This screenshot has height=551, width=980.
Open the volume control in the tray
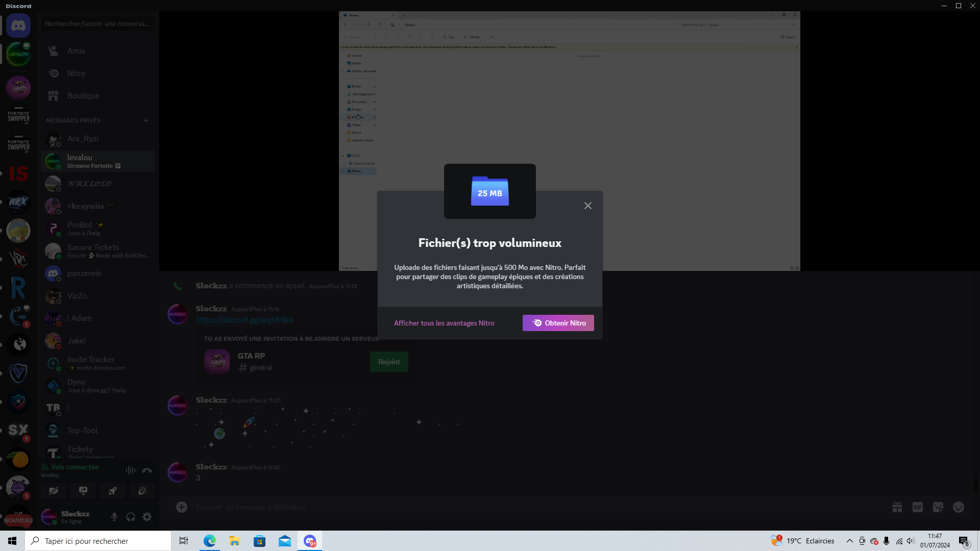(x=911, y=541)
